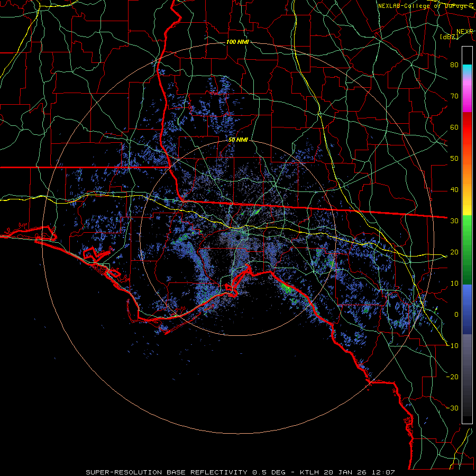This screenshot has height=476, width=476.
Task: Click the 60 dBZ scale value
Action: [x=454, y=127]
